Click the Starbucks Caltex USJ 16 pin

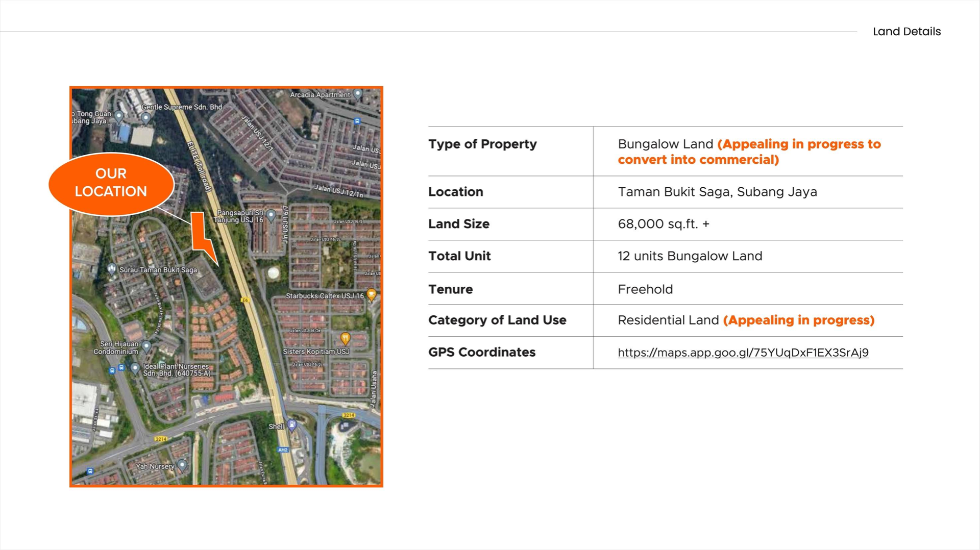372,294
